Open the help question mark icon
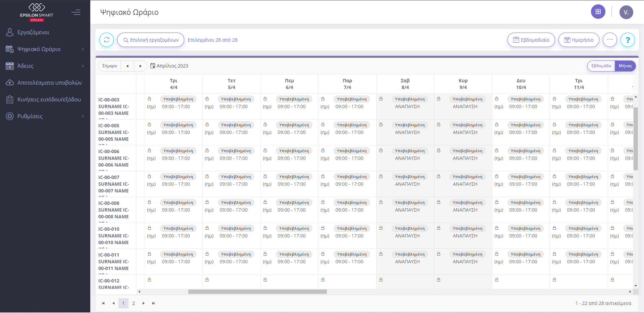 [x=627, y=40]
